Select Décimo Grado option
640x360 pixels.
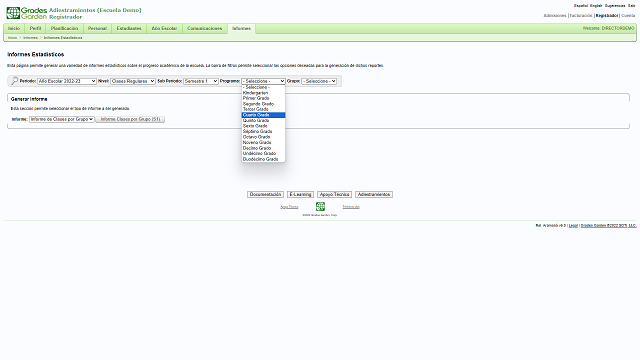(263, 148)
